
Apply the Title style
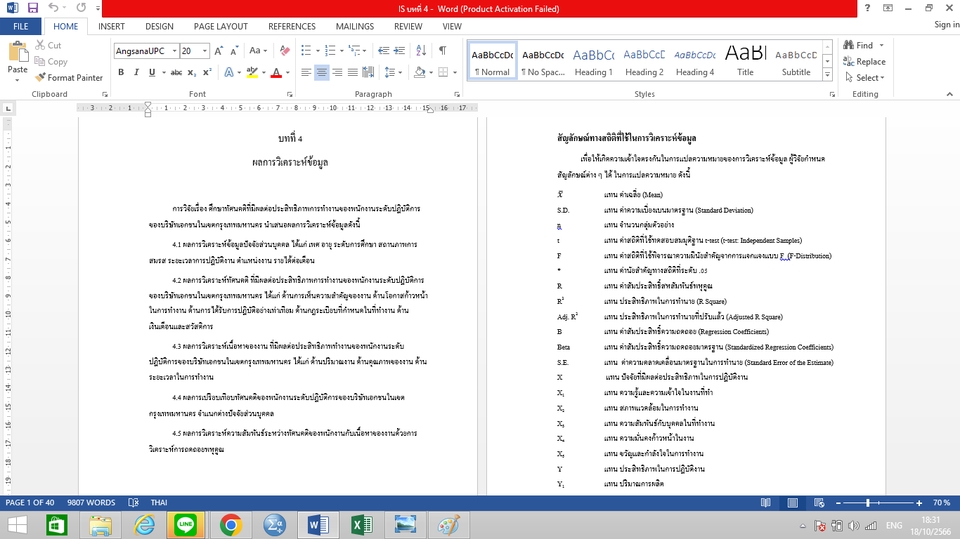pyautogui.click(x=745, y=61)
